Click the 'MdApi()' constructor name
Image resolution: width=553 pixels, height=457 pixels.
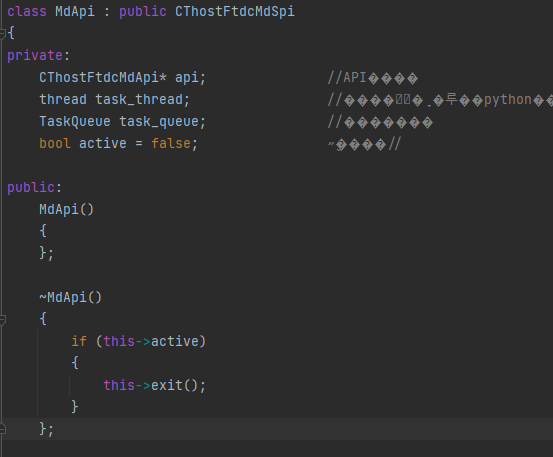pyautogui.click(x=66, y=209)
